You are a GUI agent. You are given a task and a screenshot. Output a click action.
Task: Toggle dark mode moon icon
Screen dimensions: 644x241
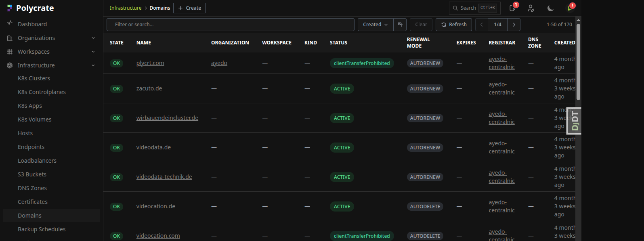click(x=550, y=8)
